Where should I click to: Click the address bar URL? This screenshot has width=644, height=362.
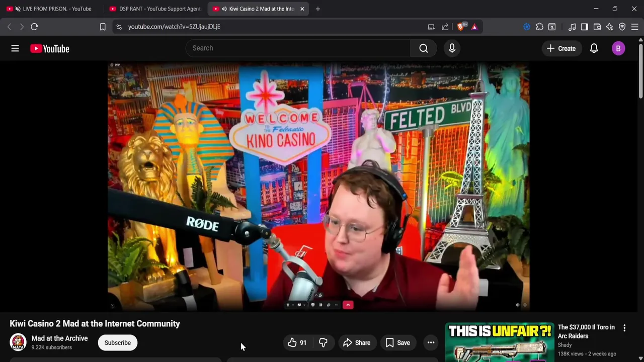[x=174, y=27]
